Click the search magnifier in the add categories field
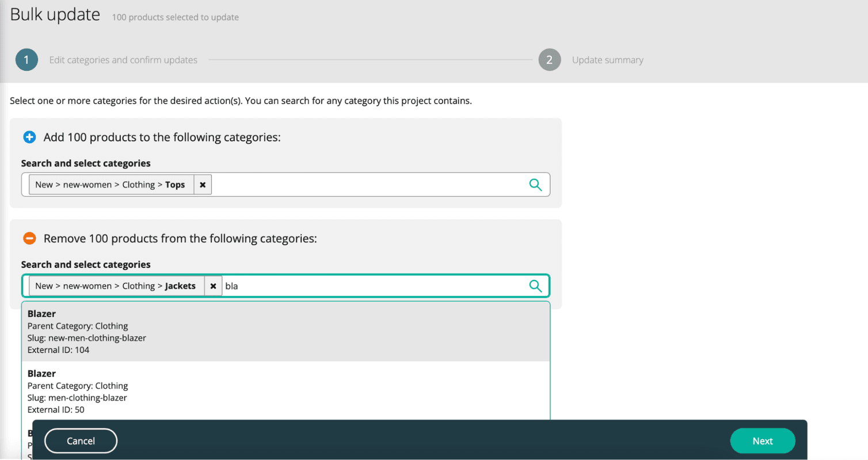868x460 pixels. coord(535,185)
